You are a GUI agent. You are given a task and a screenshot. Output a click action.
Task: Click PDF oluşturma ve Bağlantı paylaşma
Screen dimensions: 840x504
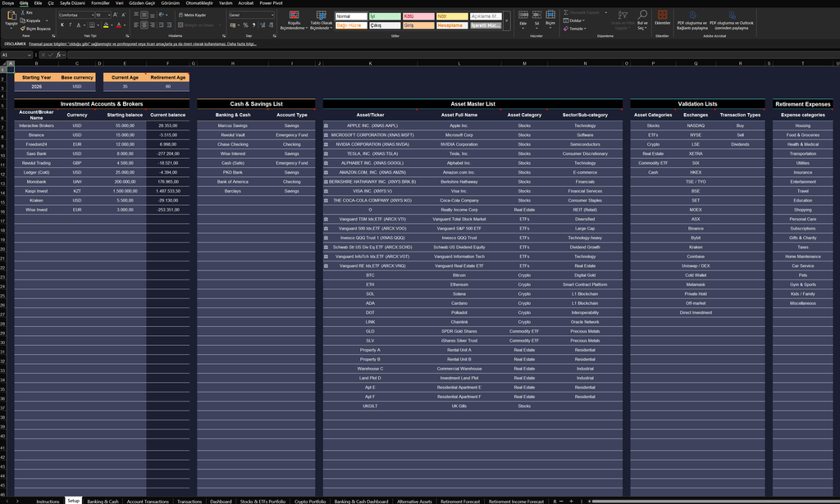click(692, 20)
